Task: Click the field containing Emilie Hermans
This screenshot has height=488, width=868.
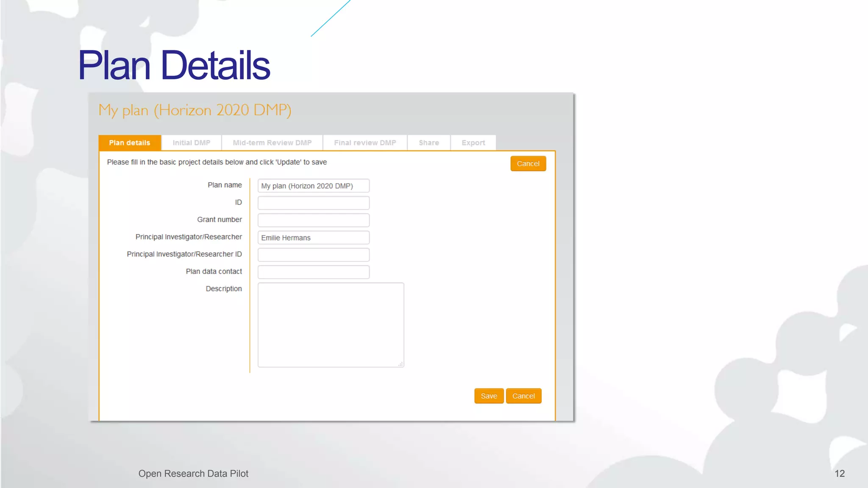Action: pos(313,238)
